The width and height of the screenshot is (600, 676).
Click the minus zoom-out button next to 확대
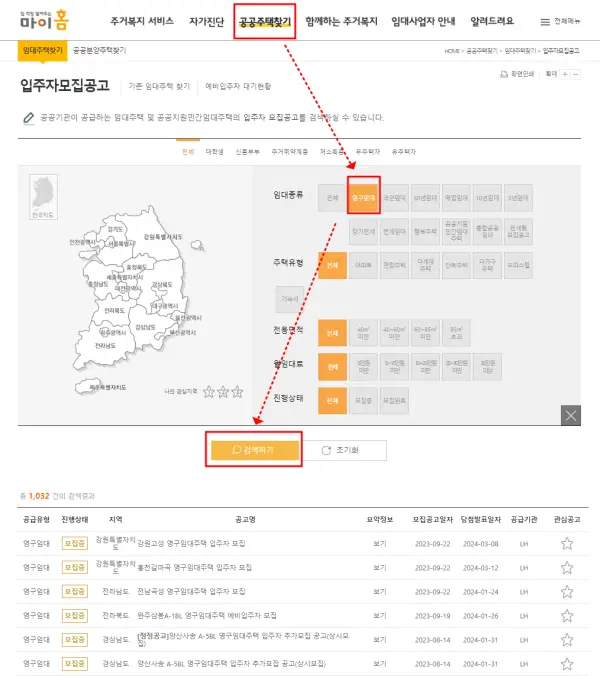[575, 74]
